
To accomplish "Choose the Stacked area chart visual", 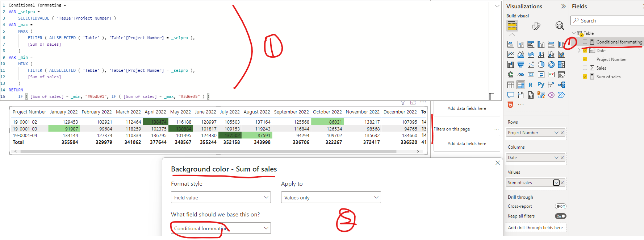I will point(531,54).
